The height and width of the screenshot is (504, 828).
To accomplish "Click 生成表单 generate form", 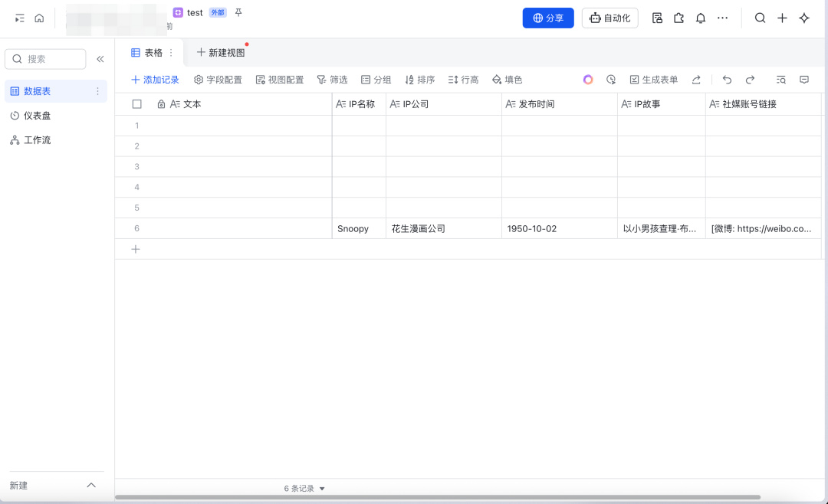I will 654,80.
